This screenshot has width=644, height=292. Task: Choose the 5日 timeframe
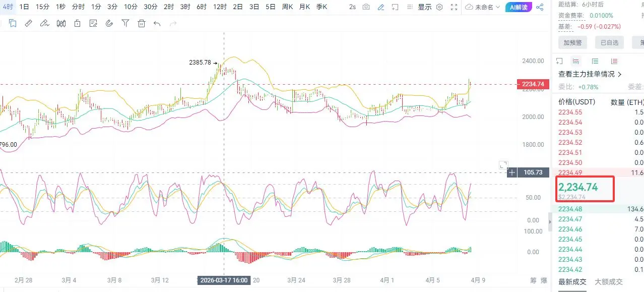point(271,7)
